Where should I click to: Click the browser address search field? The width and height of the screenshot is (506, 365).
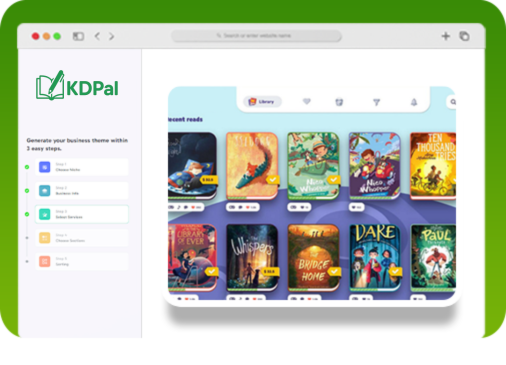256,36
